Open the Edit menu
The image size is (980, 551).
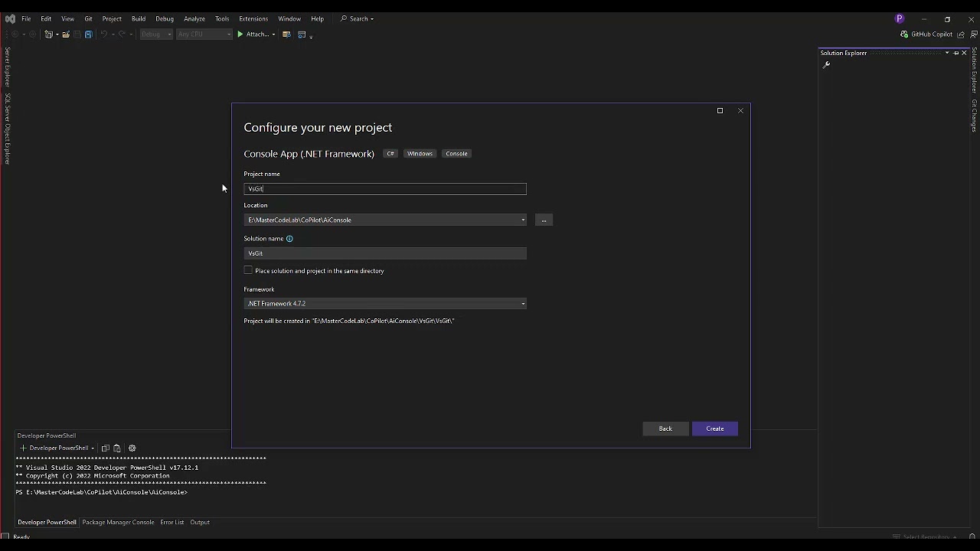[x=46, y=18]
